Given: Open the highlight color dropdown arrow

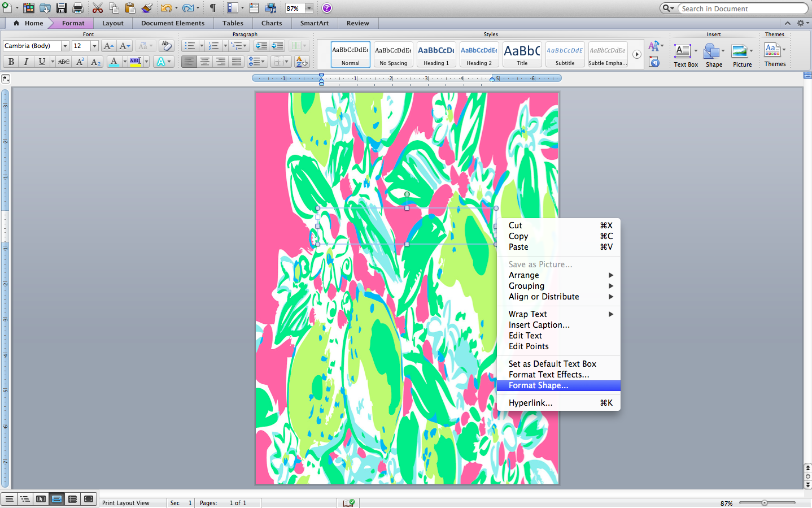Looking at the screenshot, I should point(146,62).
